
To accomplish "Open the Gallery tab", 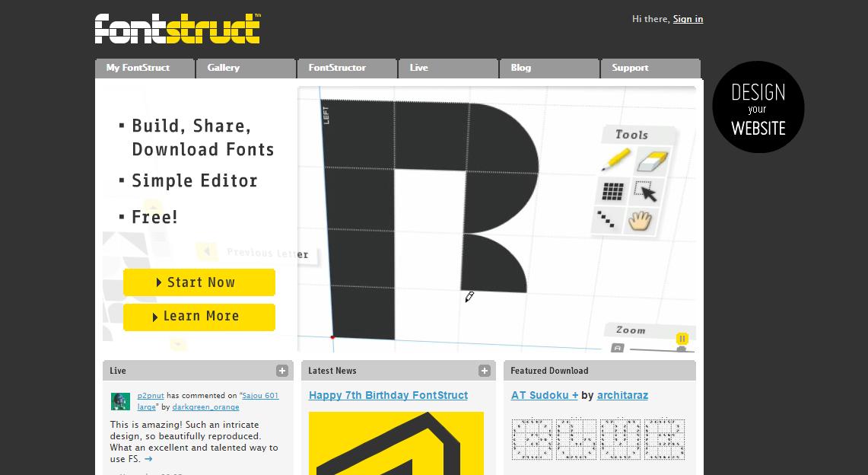I will [223, 68].
